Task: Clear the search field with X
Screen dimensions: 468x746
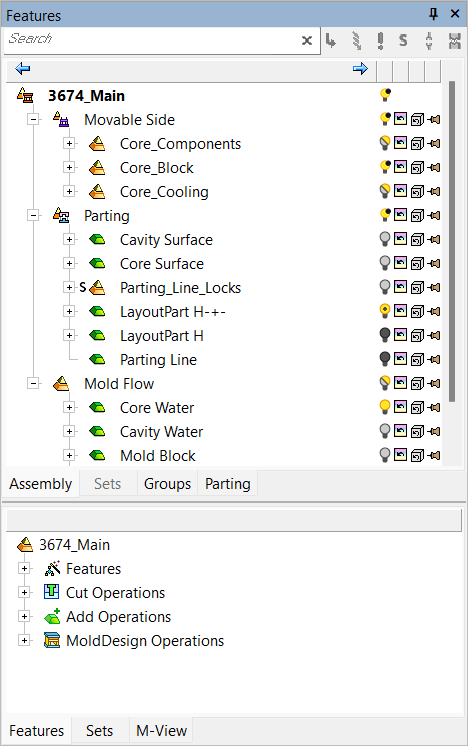Action: [307, 41]
